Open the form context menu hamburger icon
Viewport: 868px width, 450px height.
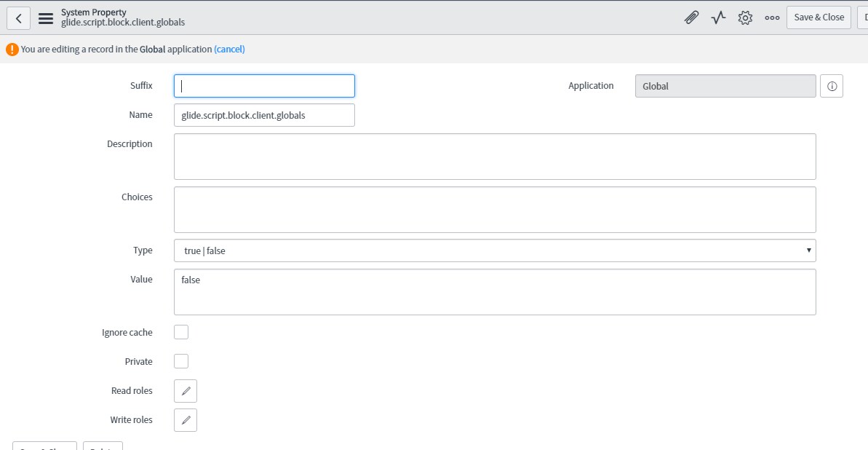[x=46, y=17]
